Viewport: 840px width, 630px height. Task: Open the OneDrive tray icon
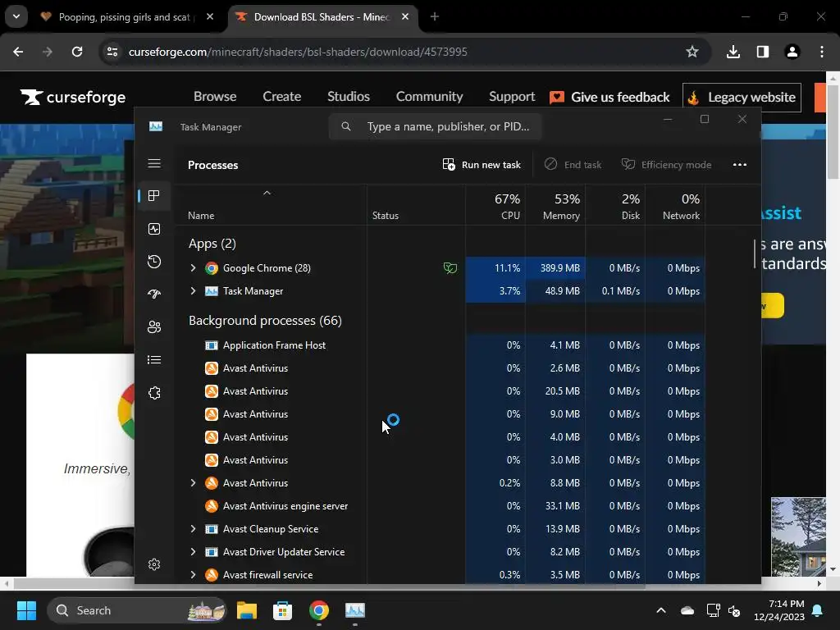click(687, 610)
